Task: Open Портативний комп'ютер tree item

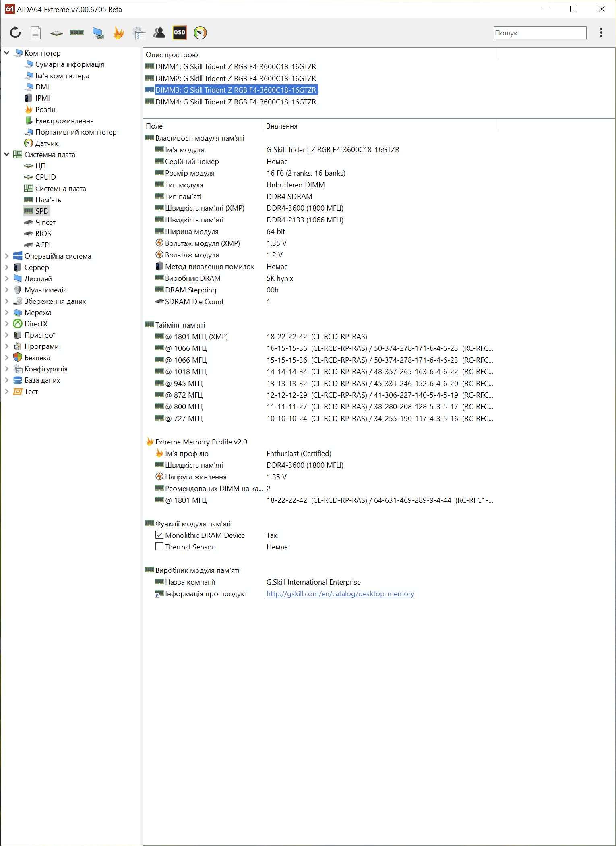Action: 76,132
